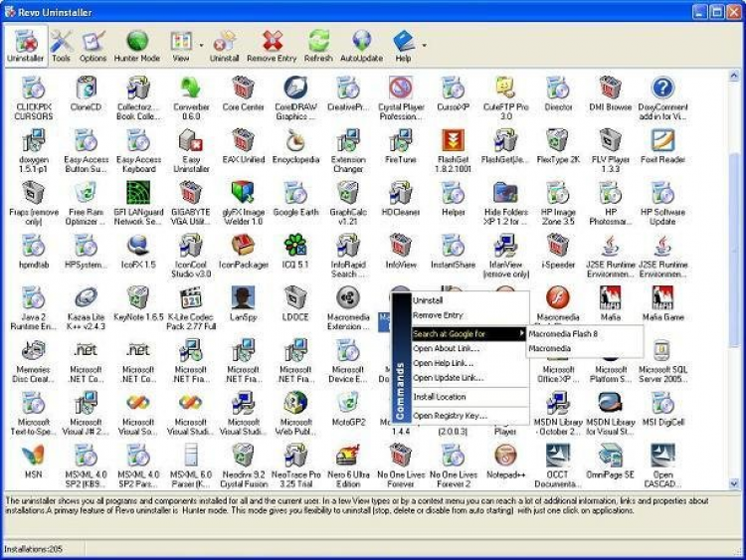Expand the View dropdown arrow
Viewport: 746px width, 560px height.
click(x=201, y=46)
